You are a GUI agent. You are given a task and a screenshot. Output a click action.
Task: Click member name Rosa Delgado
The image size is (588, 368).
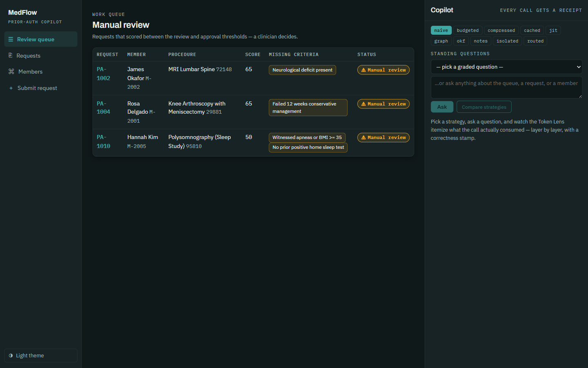tap(138, 108)
